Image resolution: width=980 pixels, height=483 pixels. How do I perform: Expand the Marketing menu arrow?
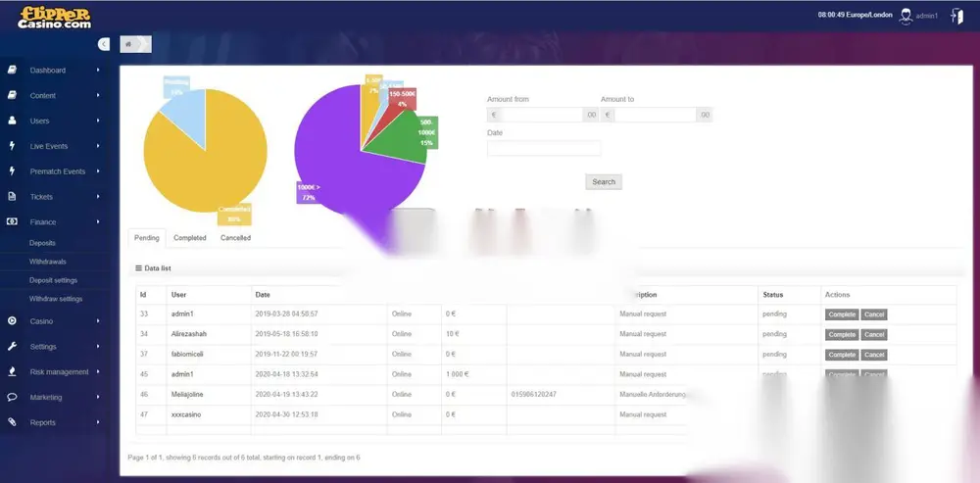[98, 397]
